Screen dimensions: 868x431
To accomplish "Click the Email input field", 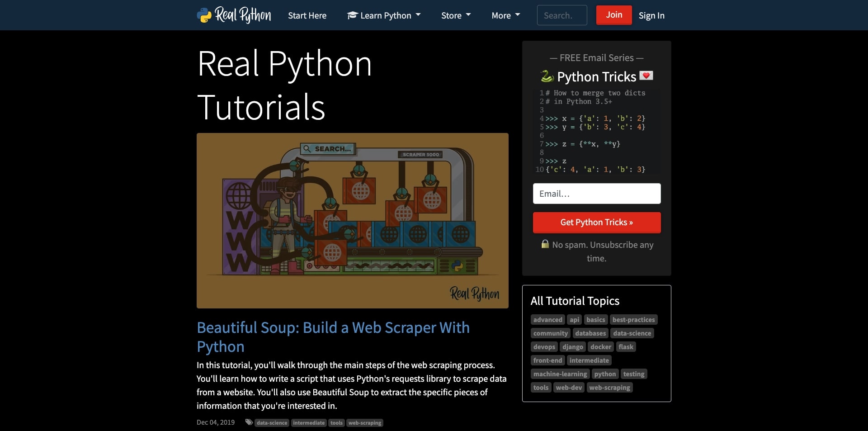I will tap(596, 194).
